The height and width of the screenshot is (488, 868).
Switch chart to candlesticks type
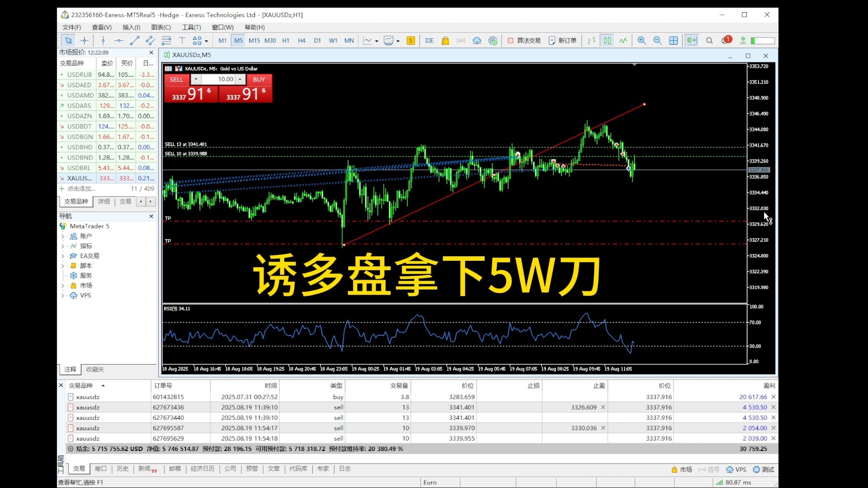(x=607, y=41)
